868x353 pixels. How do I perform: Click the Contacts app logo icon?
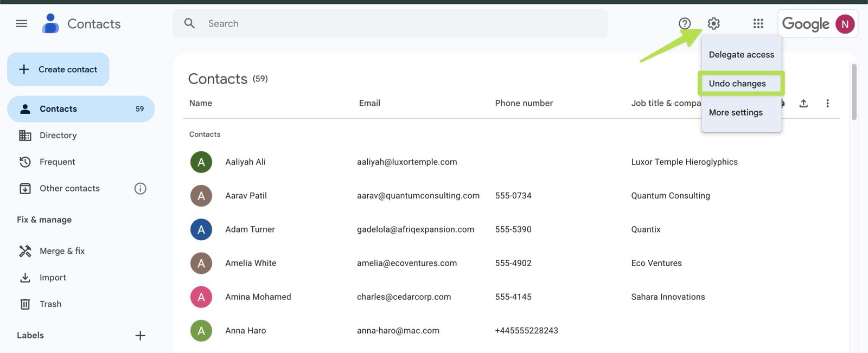tap(50, 23)
